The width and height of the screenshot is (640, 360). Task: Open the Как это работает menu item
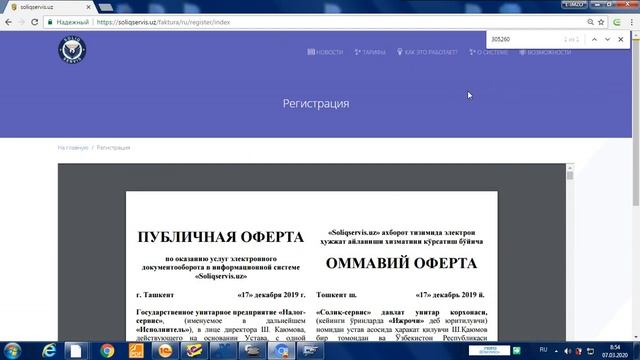pos(427,52)
